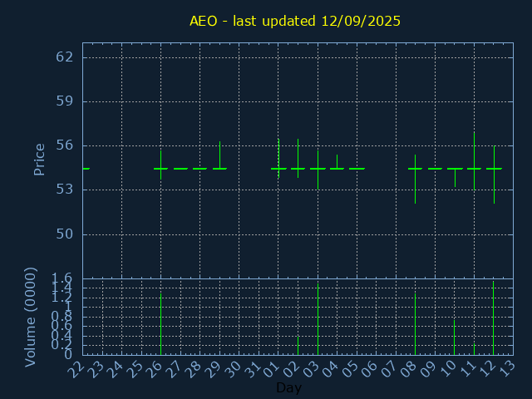Click the price bar for day 02
The image size is (532, 399).
coord(298,159)
